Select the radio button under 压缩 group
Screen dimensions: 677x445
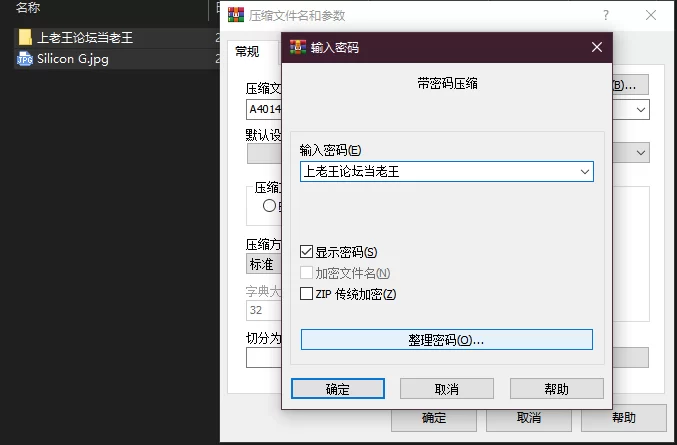tap(269, 206)
